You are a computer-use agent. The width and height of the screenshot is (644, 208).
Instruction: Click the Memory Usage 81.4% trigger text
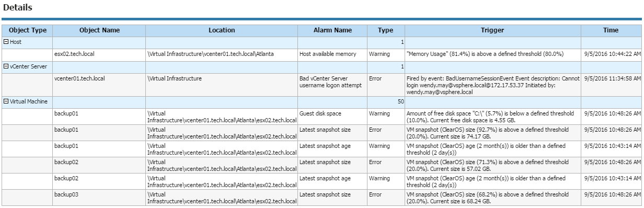[493, 54]
